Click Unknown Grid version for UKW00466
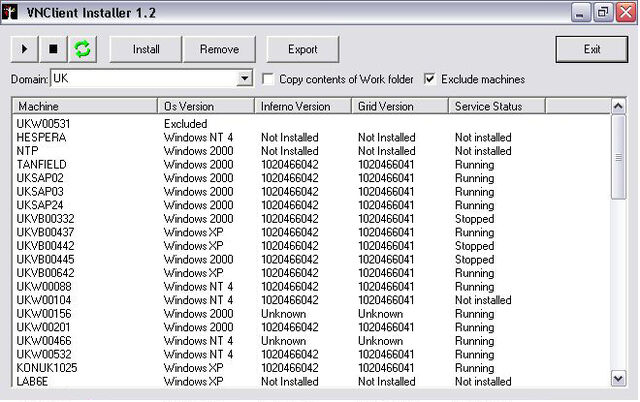 click(380, 340)
